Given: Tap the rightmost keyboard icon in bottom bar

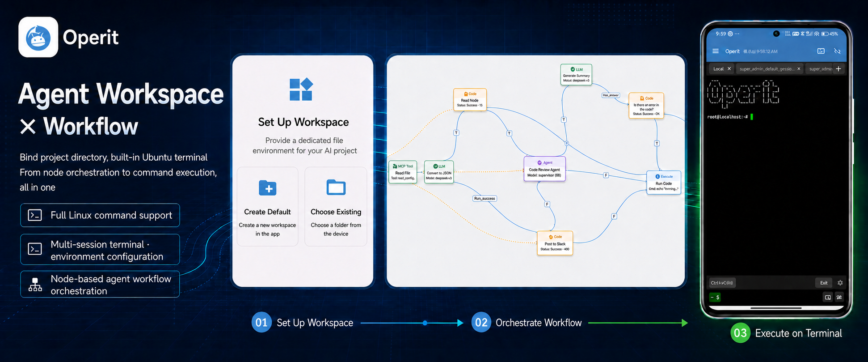Looking at the screenshot, I should coord(839,297).
